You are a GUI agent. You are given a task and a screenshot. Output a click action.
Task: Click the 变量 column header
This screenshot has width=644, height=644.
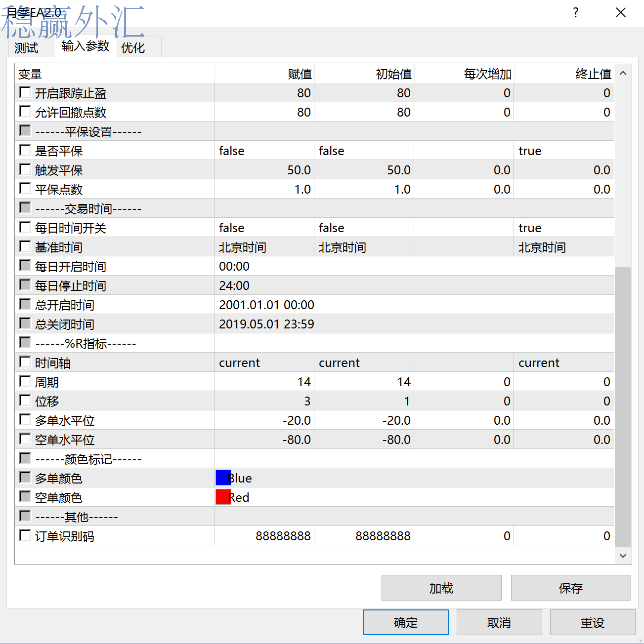tap(115, 74)
